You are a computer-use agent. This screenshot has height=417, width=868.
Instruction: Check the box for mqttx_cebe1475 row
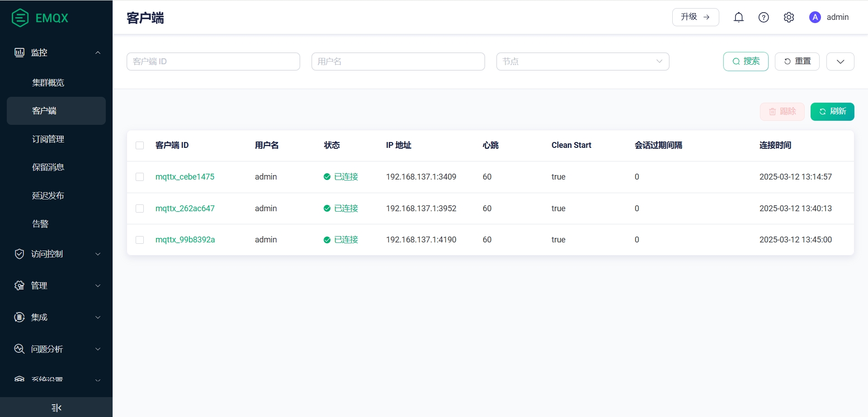click(140, 177)
